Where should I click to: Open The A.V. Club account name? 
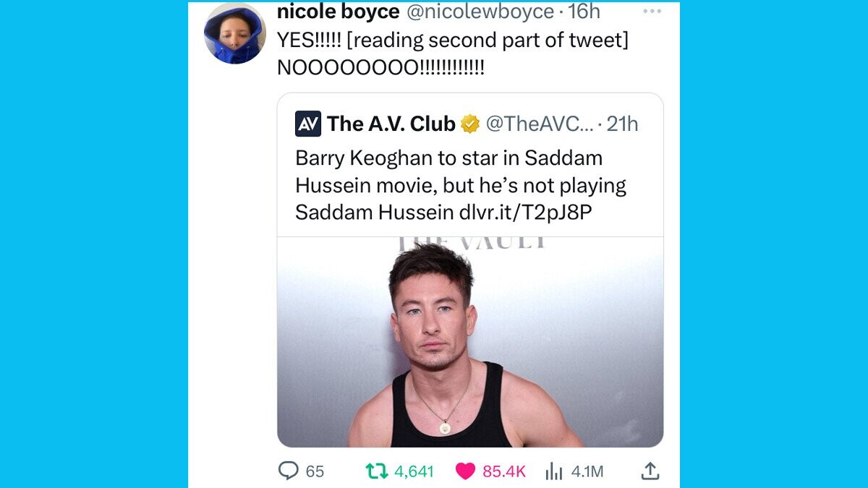point(391,124)
